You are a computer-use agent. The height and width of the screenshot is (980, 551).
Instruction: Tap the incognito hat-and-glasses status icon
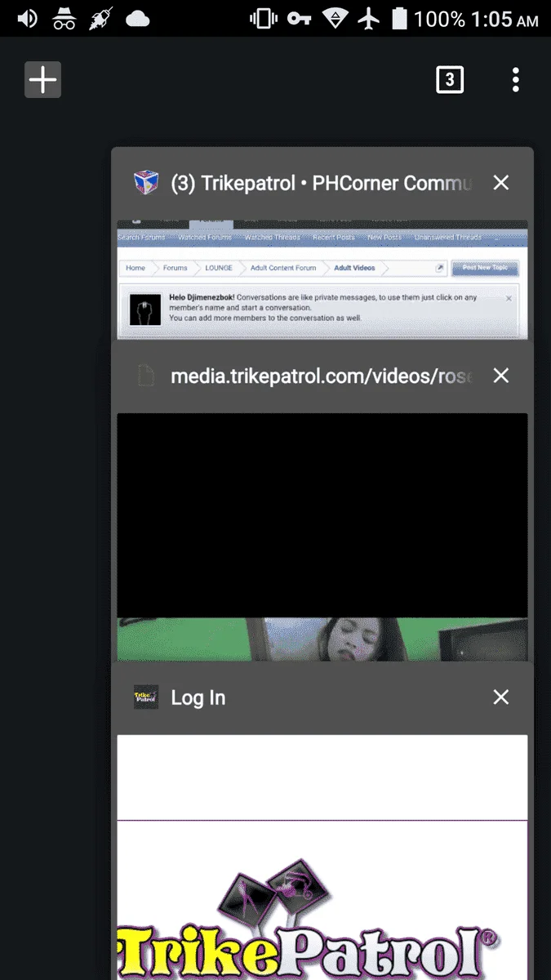[x=64, y=18]
